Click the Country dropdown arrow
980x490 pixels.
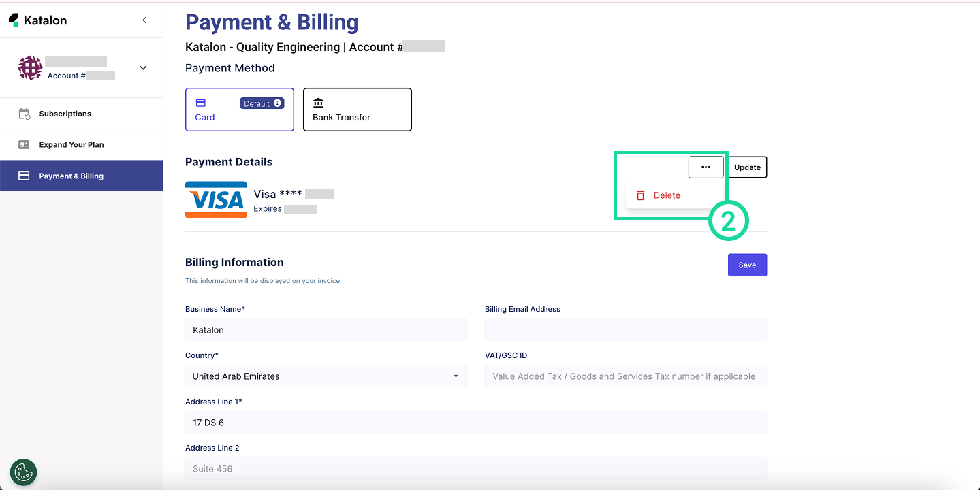[x=456, y=376]
